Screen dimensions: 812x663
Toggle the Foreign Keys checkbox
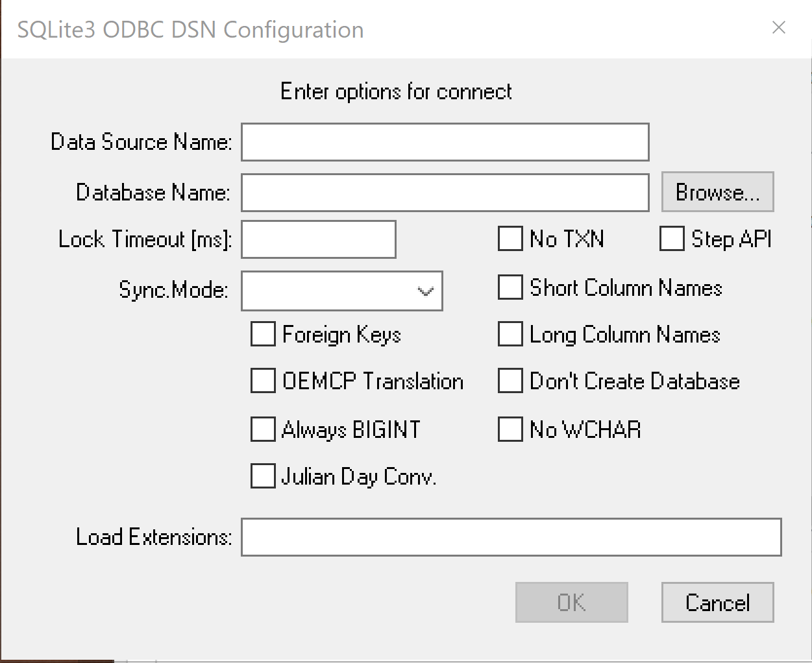coord(263,335)
